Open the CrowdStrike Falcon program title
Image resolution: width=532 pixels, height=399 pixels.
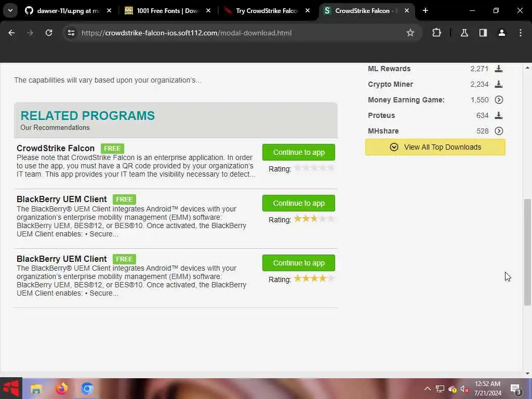coord(56,148)
